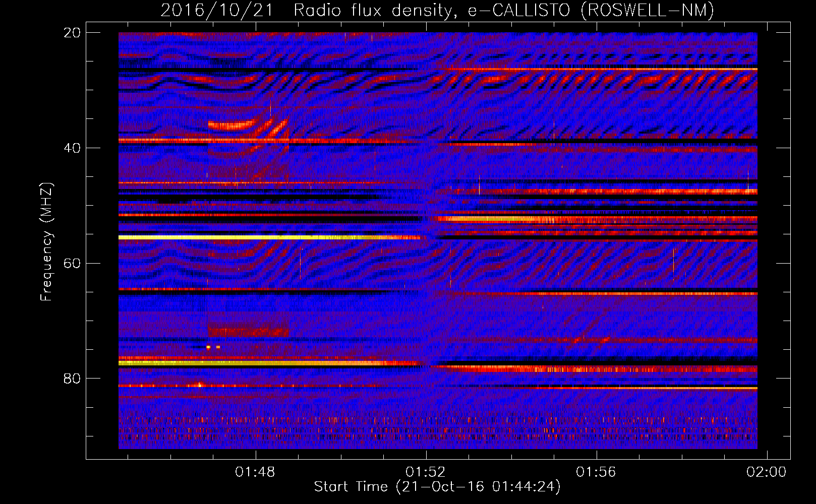
Task: Click the time tick label "01:56"
Action: pyautogui.click(x=597, y=472)
